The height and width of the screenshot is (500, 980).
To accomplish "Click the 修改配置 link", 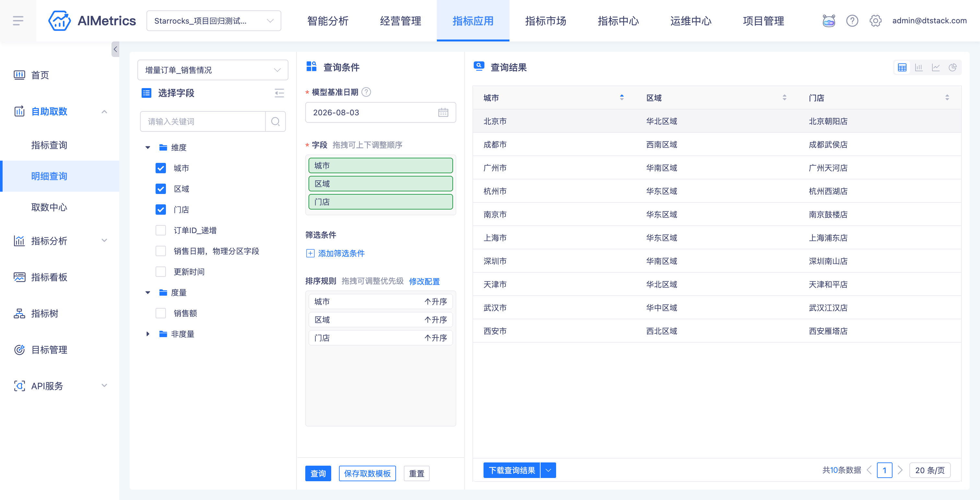I will [424, 281].
